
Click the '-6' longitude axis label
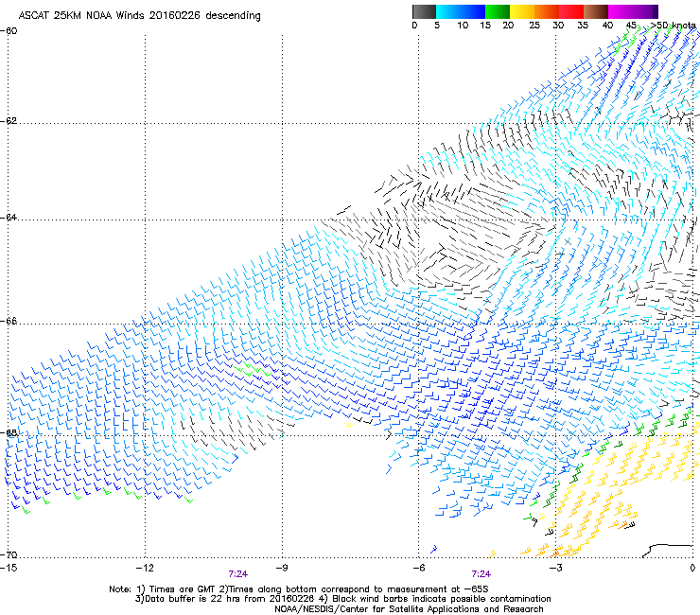pyautogui.click(x=418, y=568)
